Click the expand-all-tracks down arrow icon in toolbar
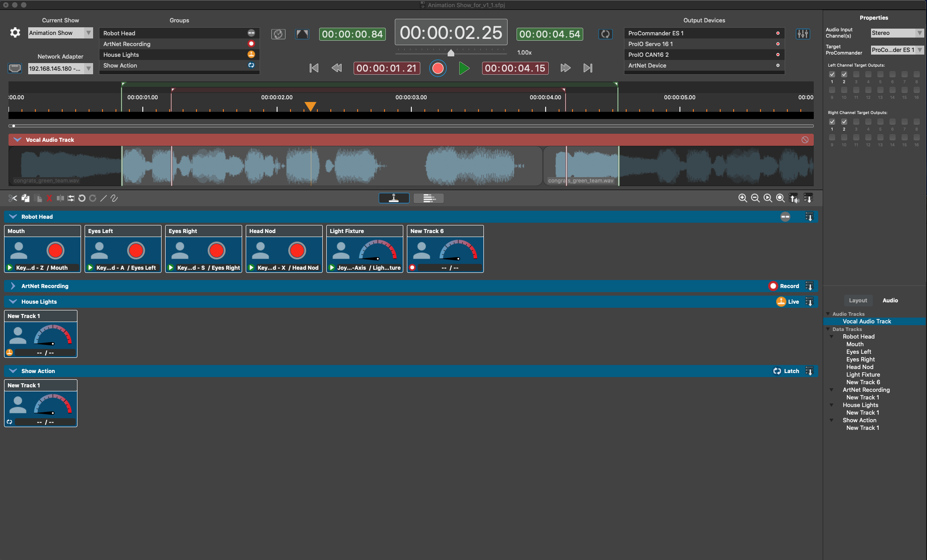Viewport: 927px width, 560px height. [x=808, y=198]
